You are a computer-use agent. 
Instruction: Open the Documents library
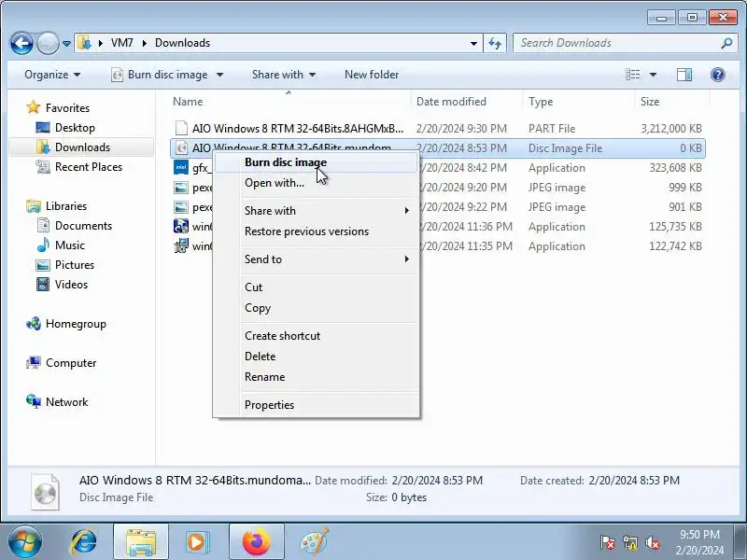[83, 226]
